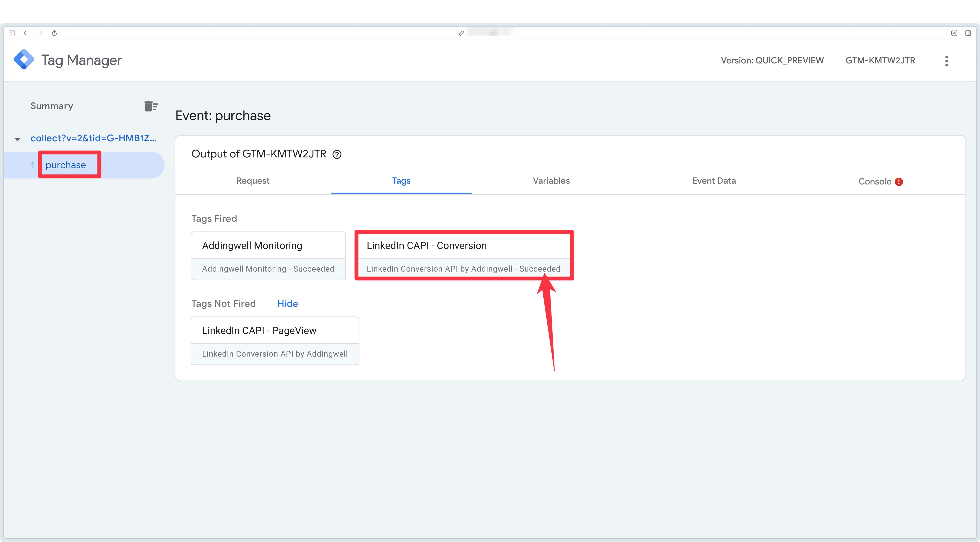Click the red Console error badge
This screenshot has height=542, width=980.
tap(899, 182)
